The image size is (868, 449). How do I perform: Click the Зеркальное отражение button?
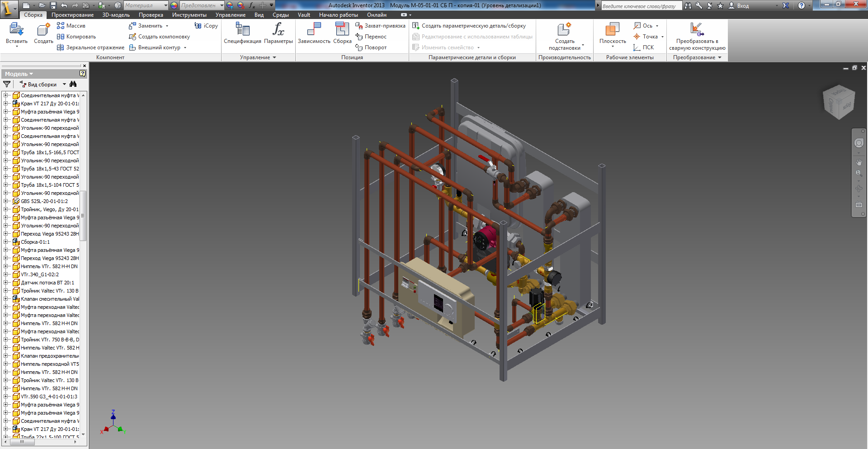(x=90, y=47)
